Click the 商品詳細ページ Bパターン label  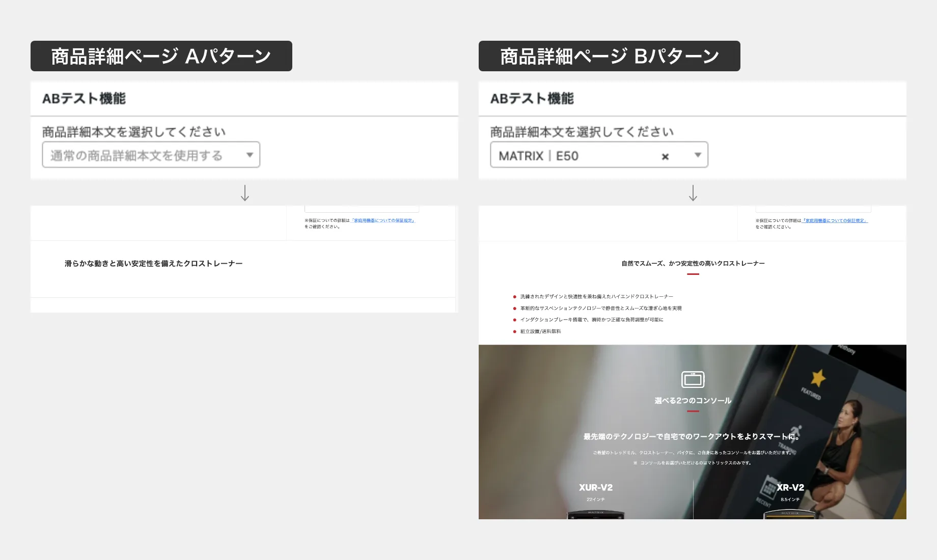click(610, 56)
